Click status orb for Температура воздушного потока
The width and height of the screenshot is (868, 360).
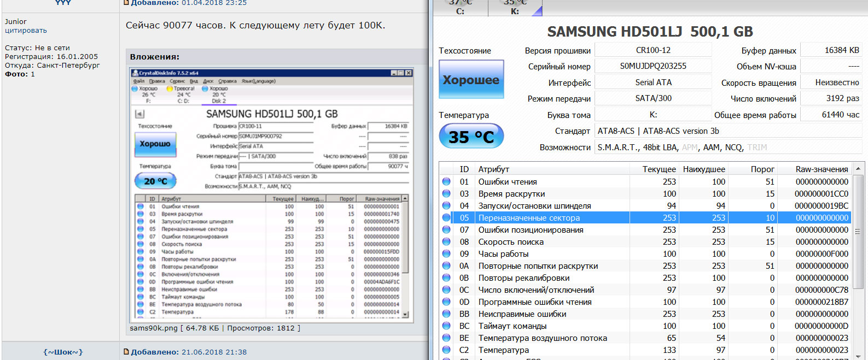click(x=446, y=338)
